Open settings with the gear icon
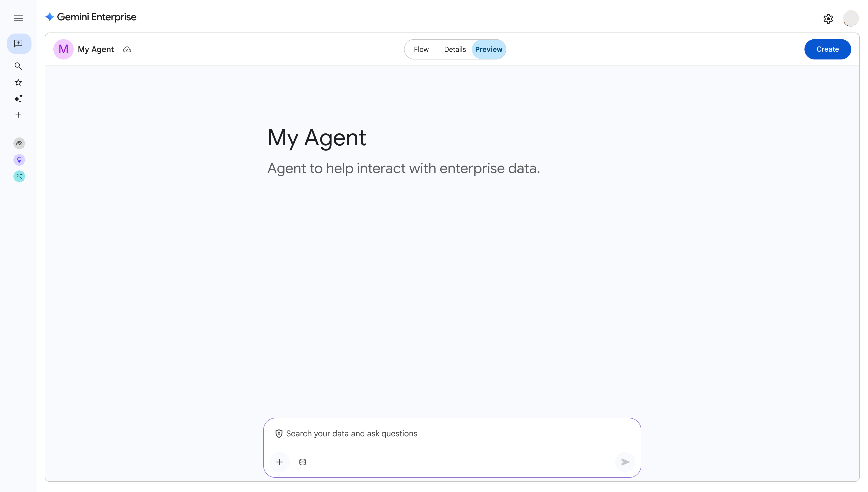The width and height of the screenshot is (868, 492). 828,18
